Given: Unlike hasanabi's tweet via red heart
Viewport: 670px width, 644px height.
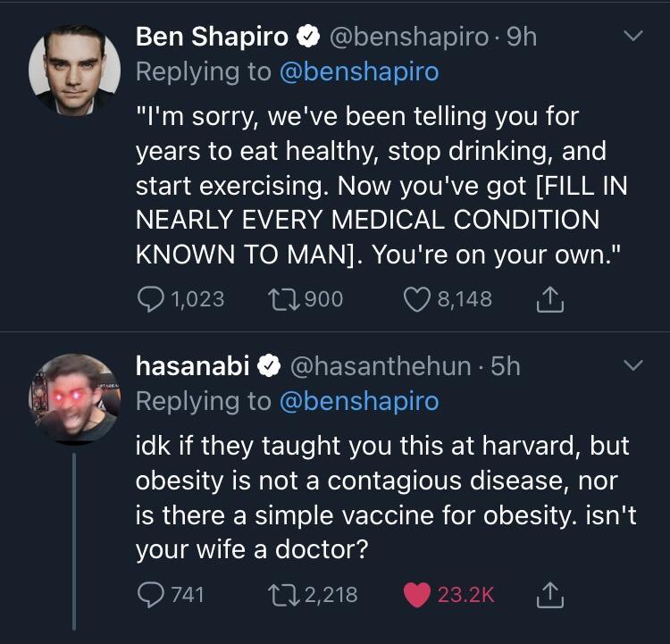Looking at the screenshot, I should click(417, 595).
